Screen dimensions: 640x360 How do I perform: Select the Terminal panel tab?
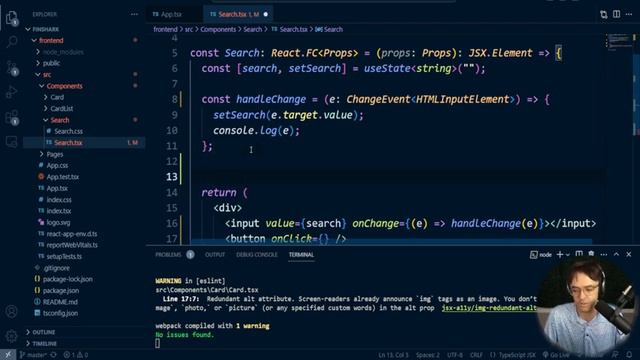301,255
